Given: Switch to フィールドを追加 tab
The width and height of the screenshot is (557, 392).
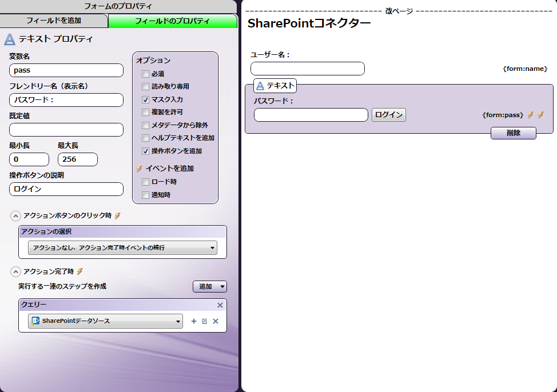Looking at the screenshot, I should [x=54, y=21].
